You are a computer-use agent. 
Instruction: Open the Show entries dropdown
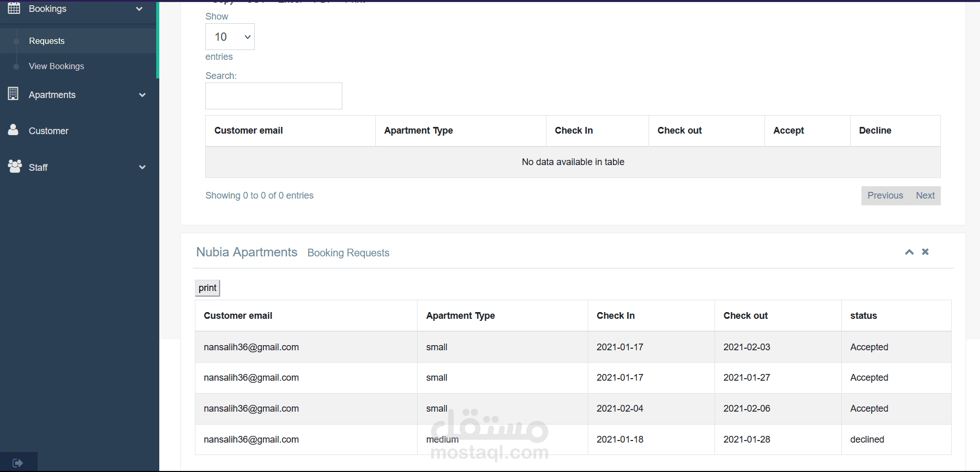click(230, 37)
